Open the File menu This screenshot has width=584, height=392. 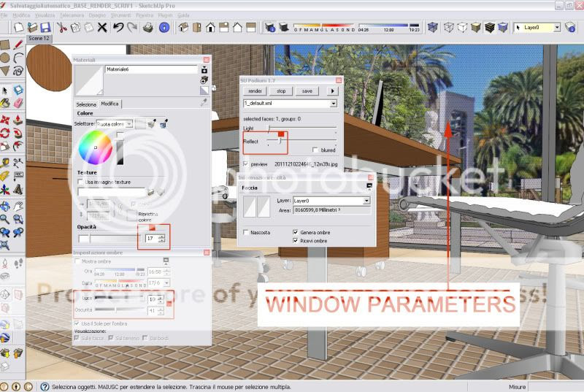[4, 15]
